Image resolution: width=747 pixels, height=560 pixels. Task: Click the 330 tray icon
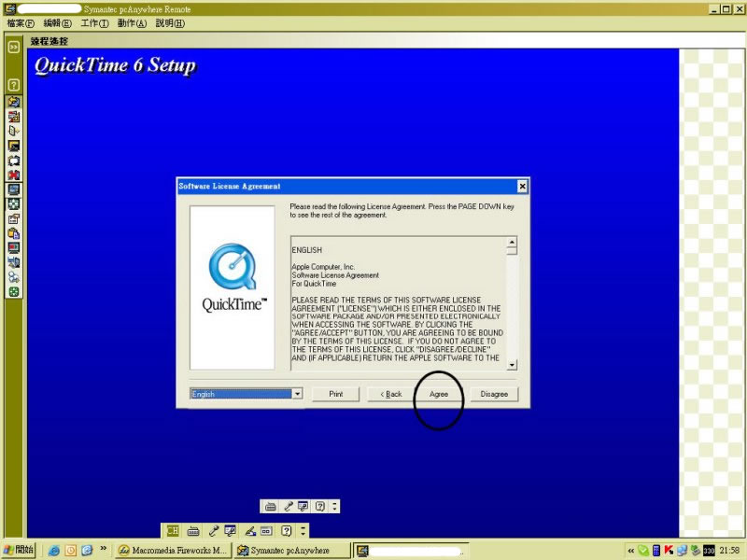pyautogui.click(x=709, y=551)
